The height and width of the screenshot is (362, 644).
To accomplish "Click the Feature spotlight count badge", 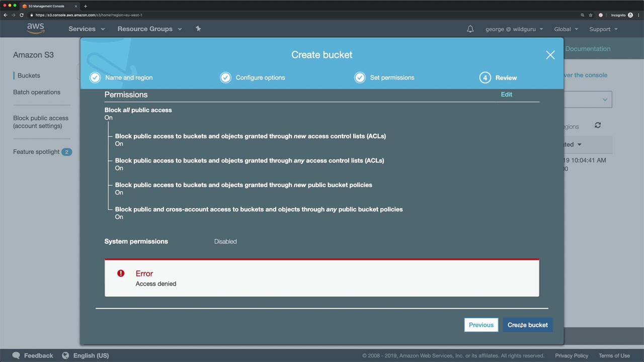I will pos(66,152).
